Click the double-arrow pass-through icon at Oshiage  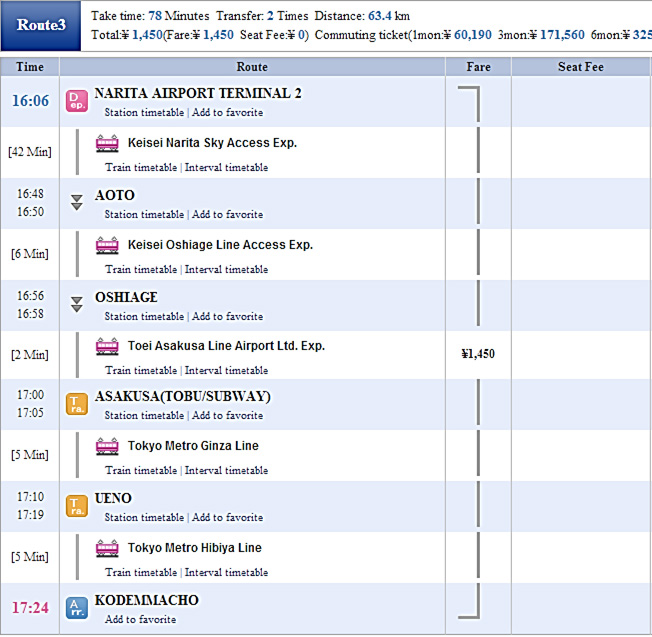(77, 304)
